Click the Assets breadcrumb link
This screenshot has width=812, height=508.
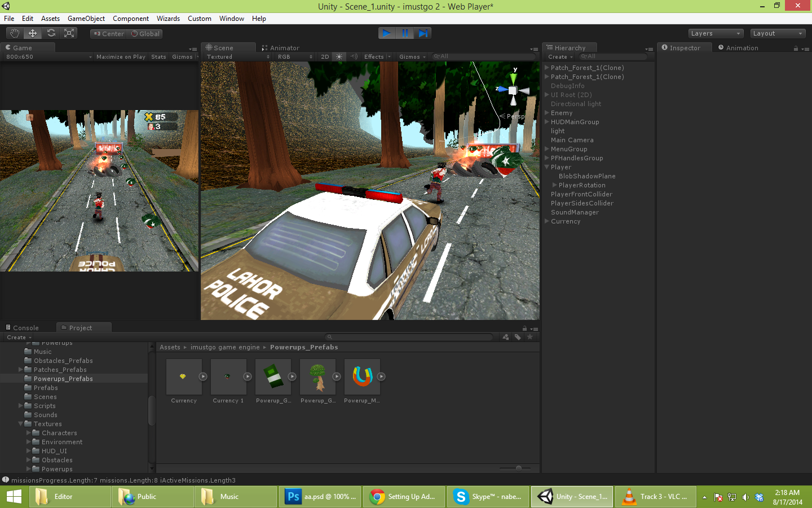(170, 347)
